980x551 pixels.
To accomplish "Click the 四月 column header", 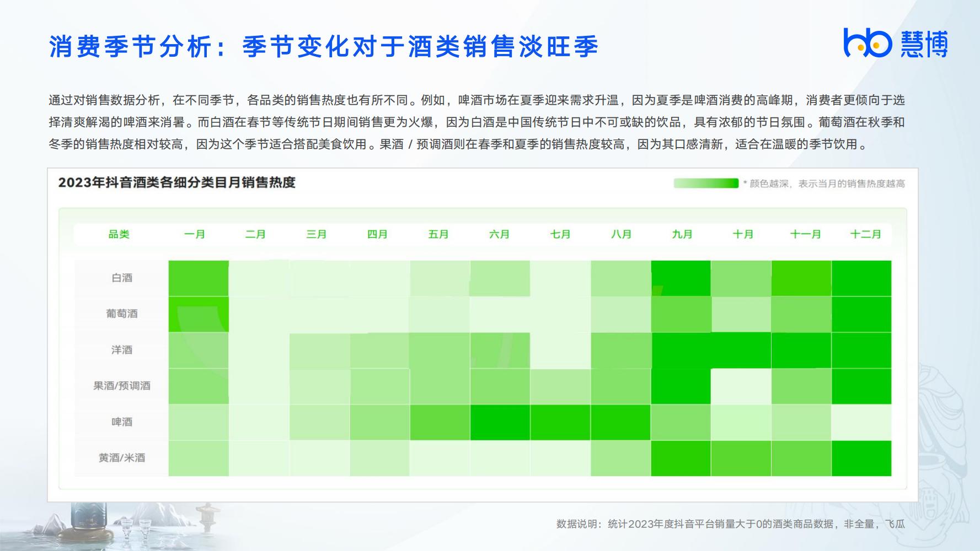I will click(377, 234).
